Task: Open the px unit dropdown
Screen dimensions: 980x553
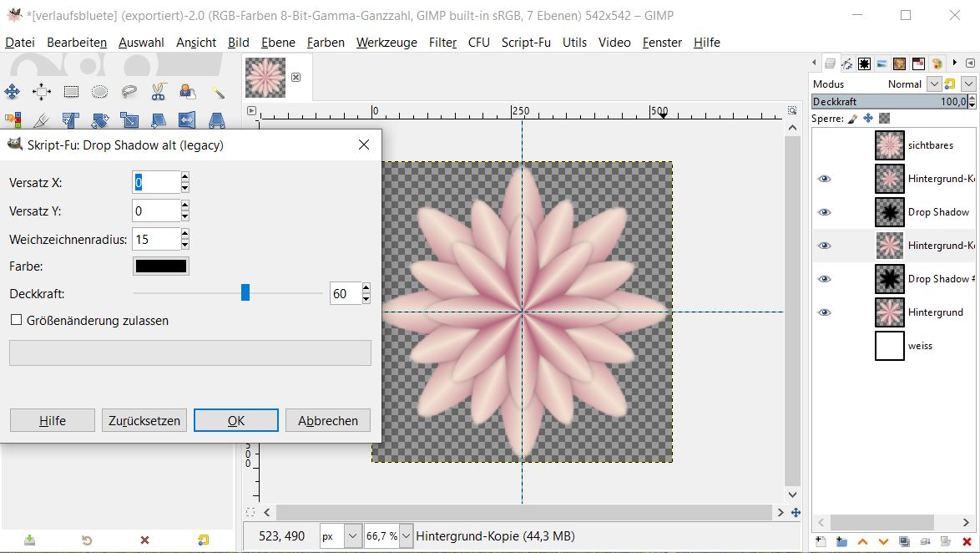Action: coord(352,535)
